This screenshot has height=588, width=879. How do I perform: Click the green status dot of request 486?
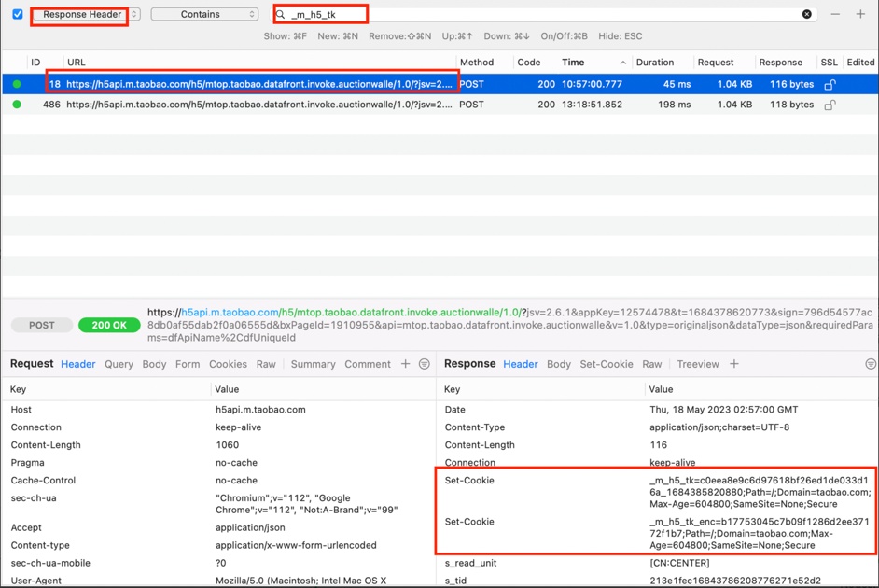(17, 105)
